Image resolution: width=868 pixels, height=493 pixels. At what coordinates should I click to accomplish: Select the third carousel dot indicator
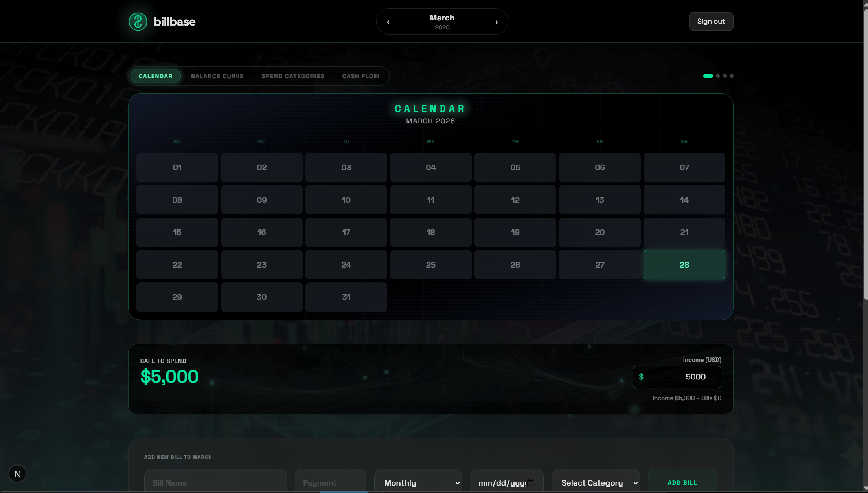pyautogui.click(x=725, y=76)
